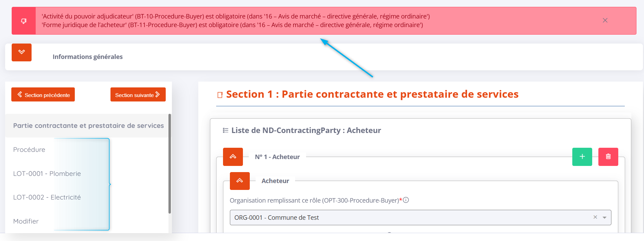Viewport: 644px width, 241px height.
Task: Add a new Acheteur with plus icon
Action: [x=582, y=157]
